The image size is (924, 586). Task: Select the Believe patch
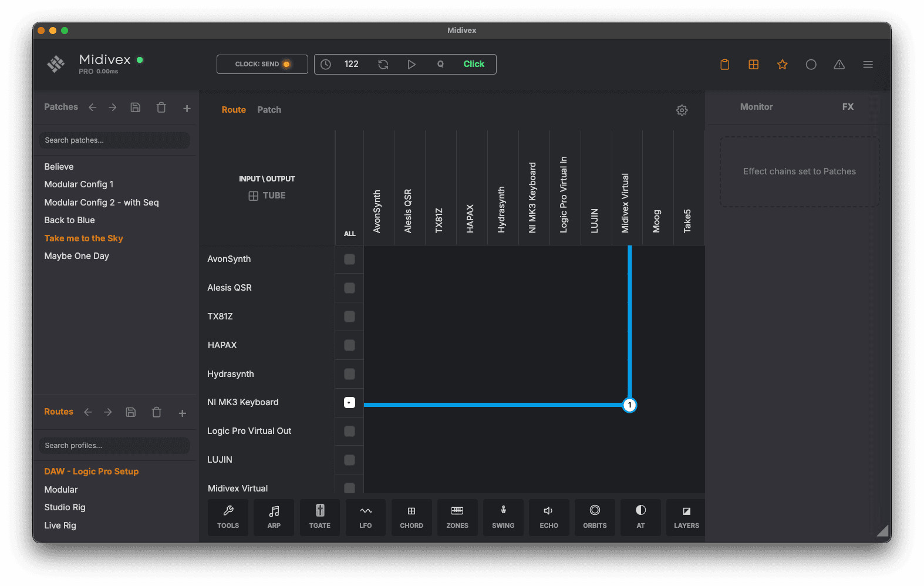(x=59, y=167)
